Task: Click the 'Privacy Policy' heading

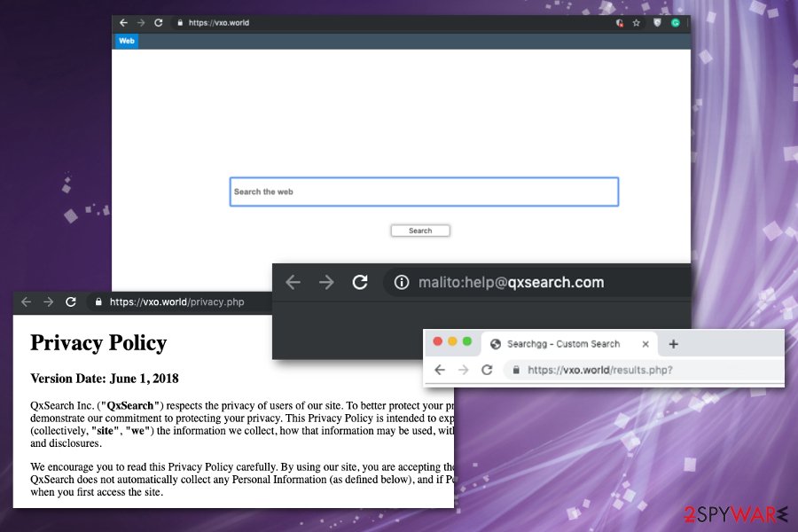Action: [98, 342]
